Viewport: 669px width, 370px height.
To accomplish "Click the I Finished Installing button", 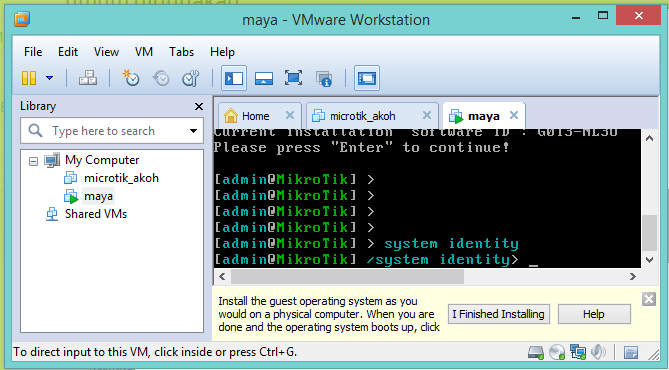I will 498,314.
